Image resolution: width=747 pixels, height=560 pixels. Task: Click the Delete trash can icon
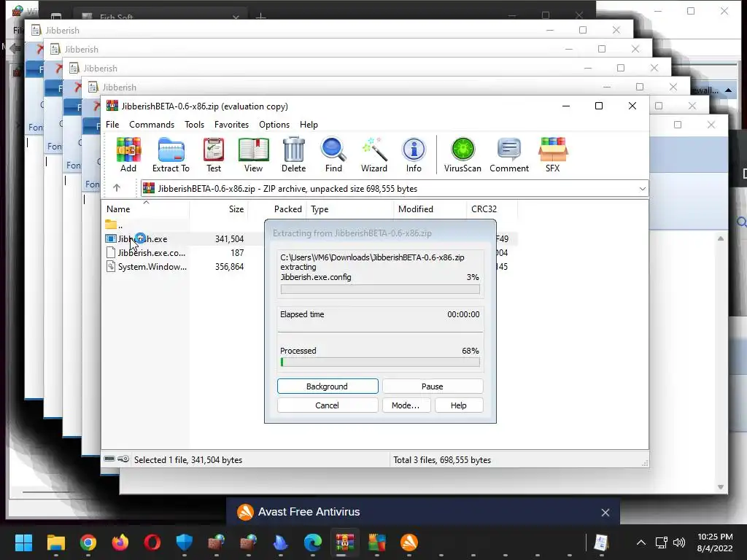[293, 155]
